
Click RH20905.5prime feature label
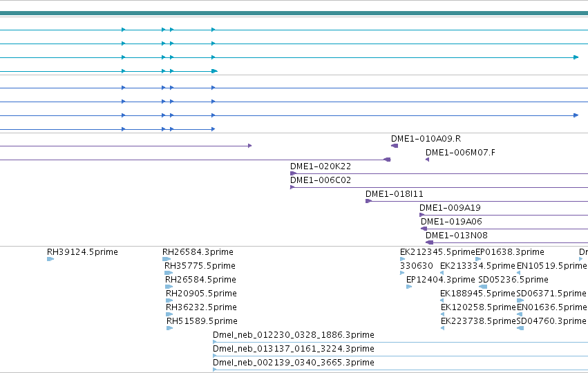pyautogui.click(x=201, y=294)
